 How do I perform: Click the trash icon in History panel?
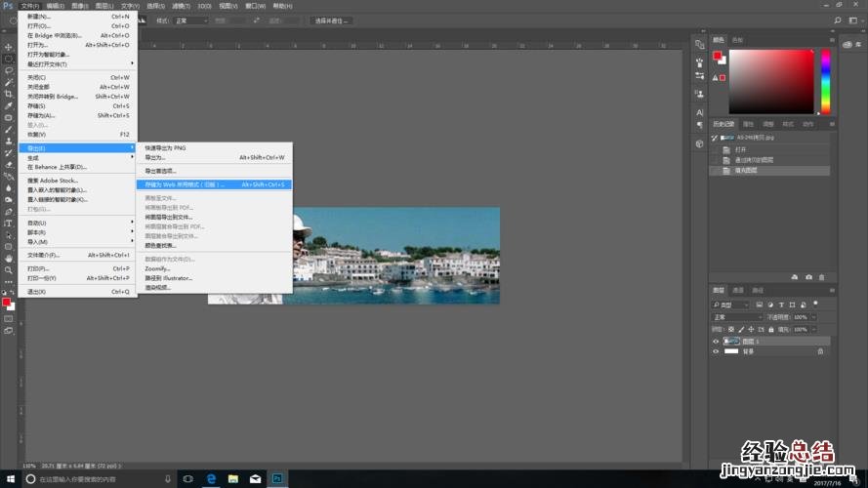(822, 277)
